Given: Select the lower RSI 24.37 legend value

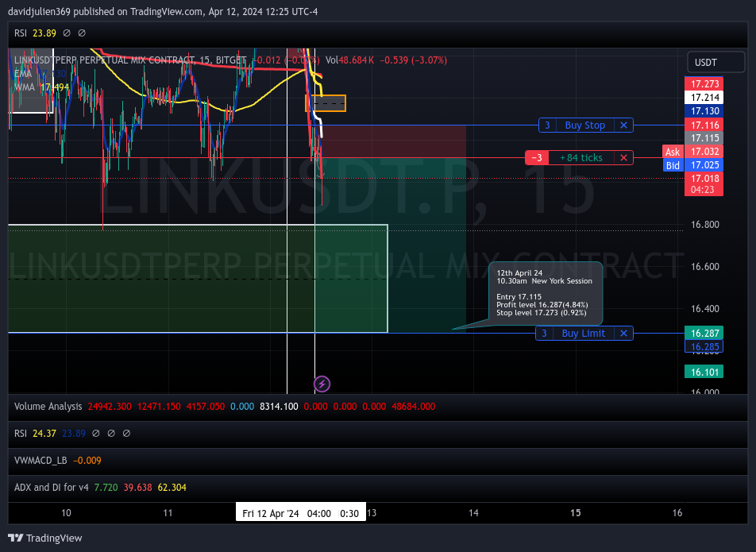Looking at the screenshot, I should [x=44, y=434].
